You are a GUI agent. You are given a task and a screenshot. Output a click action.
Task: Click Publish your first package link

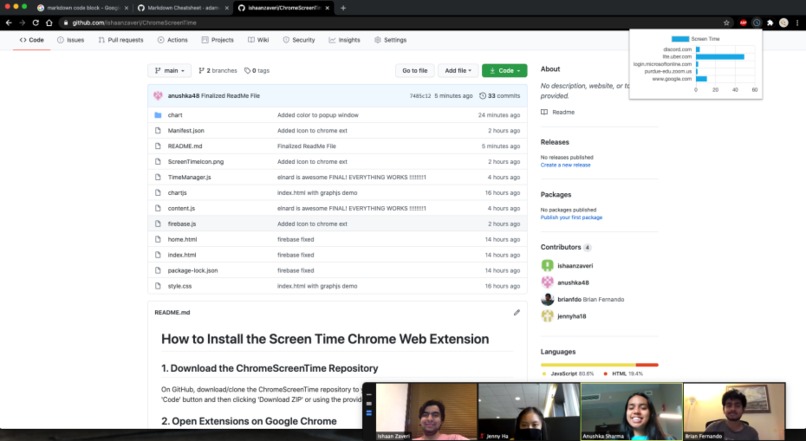coord(571,217)
